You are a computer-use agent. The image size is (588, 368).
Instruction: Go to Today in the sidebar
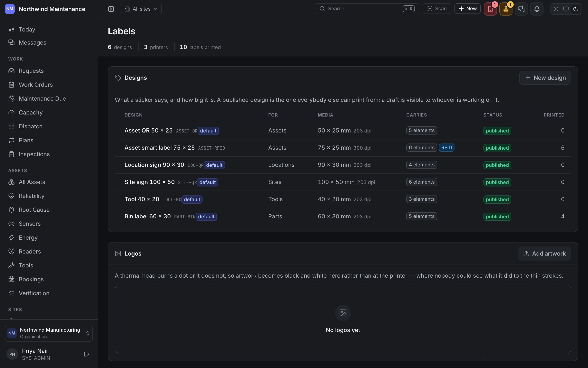coord(49,29)
